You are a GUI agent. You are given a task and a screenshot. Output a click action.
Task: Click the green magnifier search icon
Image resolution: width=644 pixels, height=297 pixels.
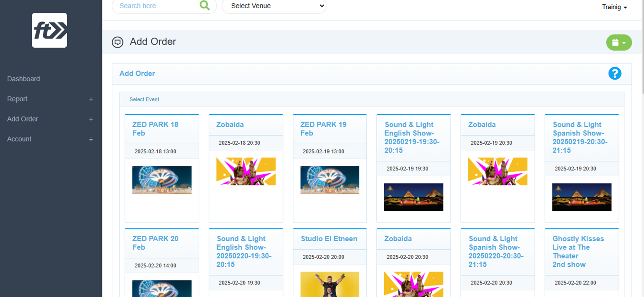click(x=205, y=5)
